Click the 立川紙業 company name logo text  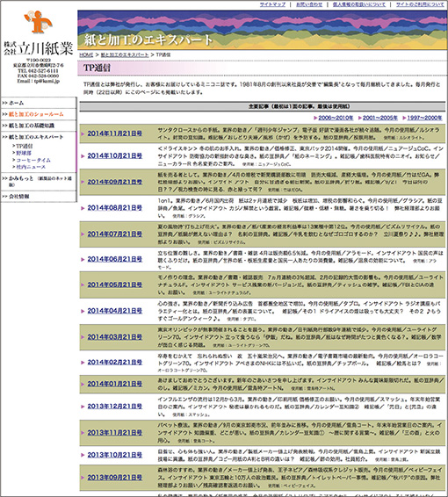point(39,48)
